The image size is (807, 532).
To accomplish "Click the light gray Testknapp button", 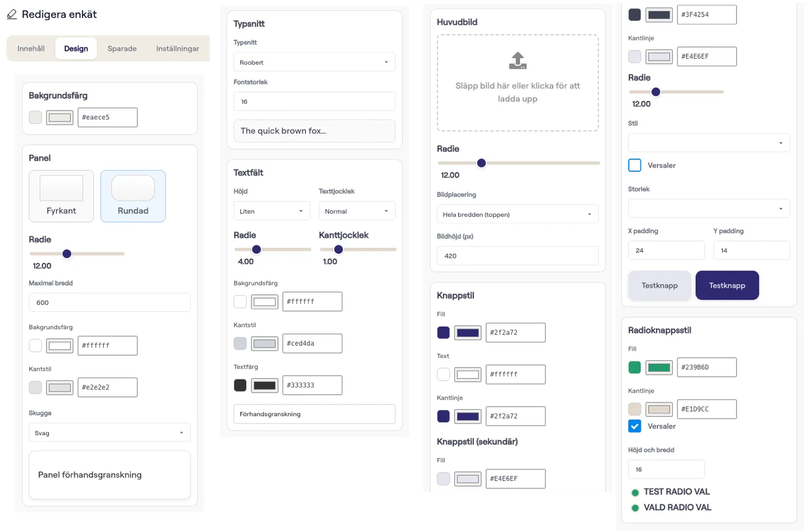I will click(659, 285).
